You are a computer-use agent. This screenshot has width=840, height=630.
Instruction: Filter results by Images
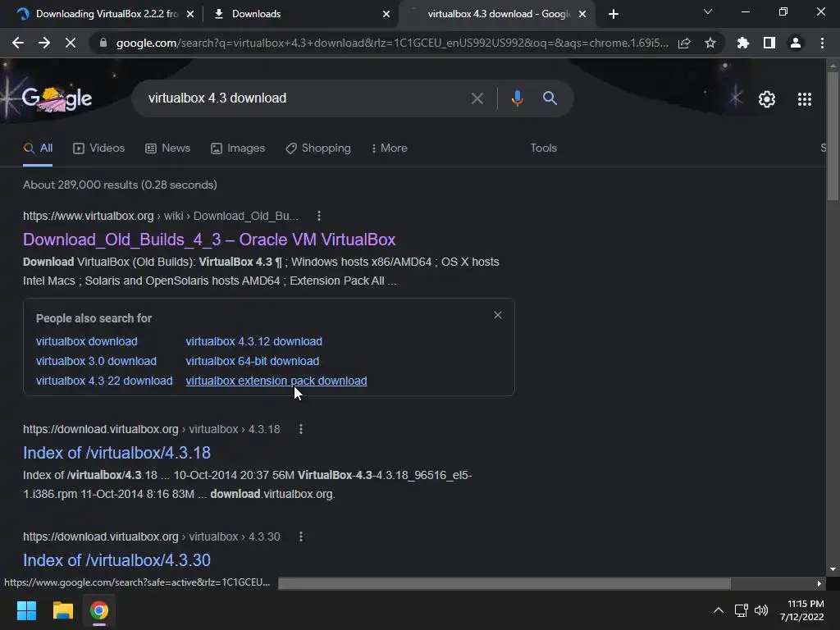click(238, 148)
